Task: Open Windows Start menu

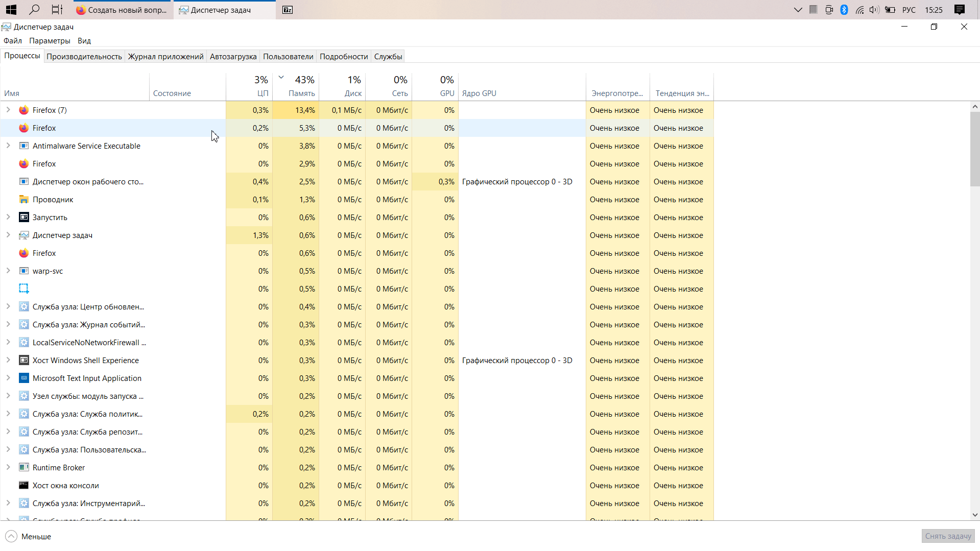Action: (11, 10)
